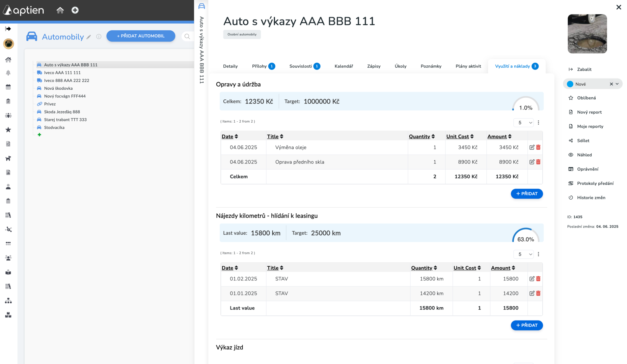Open notifications bell in sidebar

click(x=8, y=73)
